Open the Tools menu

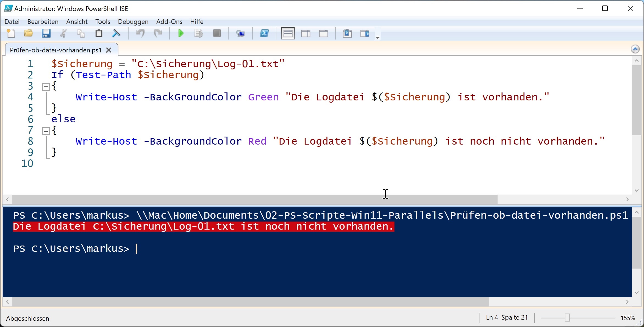tap(103, 22)
